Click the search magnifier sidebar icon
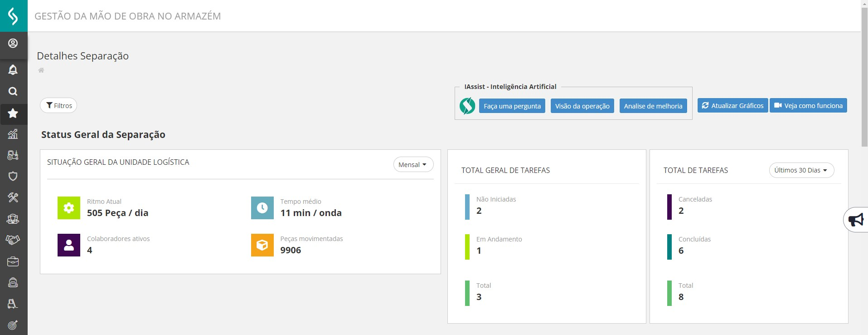The width and height of the screenshot is (868, 335). (13, 92)
